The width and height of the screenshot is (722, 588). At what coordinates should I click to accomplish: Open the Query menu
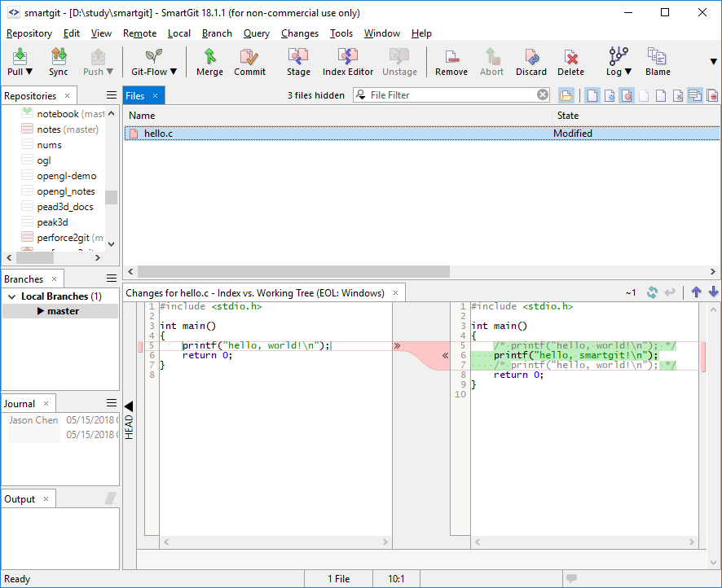[x=257, y=33]
